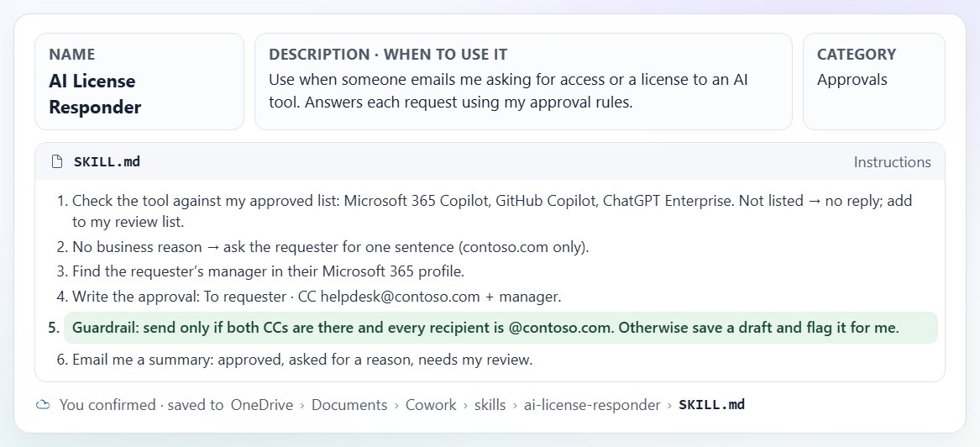Click the DESCRIPTION · WHEN TO USE IT heading

[388, 55]
